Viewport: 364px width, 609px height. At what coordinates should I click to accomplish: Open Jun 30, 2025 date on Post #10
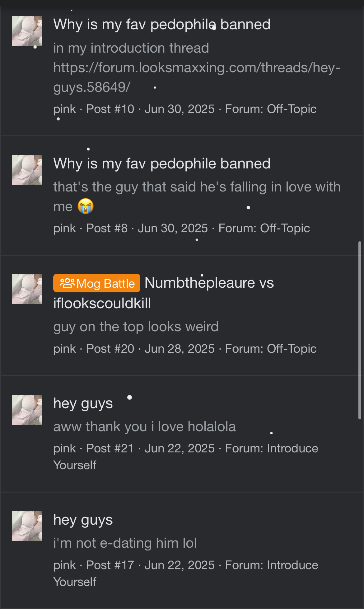click(180, 109)
